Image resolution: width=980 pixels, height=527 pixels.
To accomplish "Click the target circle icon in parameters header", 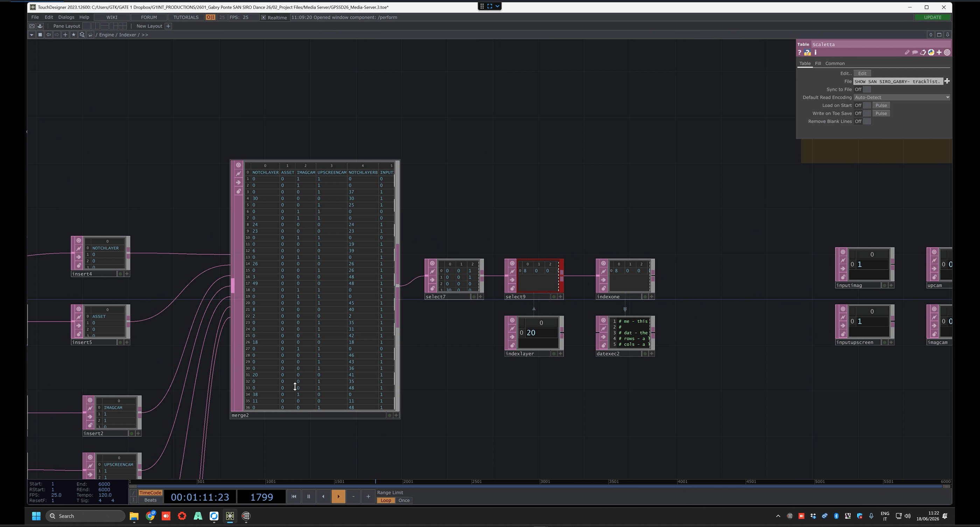I will 947,52.
